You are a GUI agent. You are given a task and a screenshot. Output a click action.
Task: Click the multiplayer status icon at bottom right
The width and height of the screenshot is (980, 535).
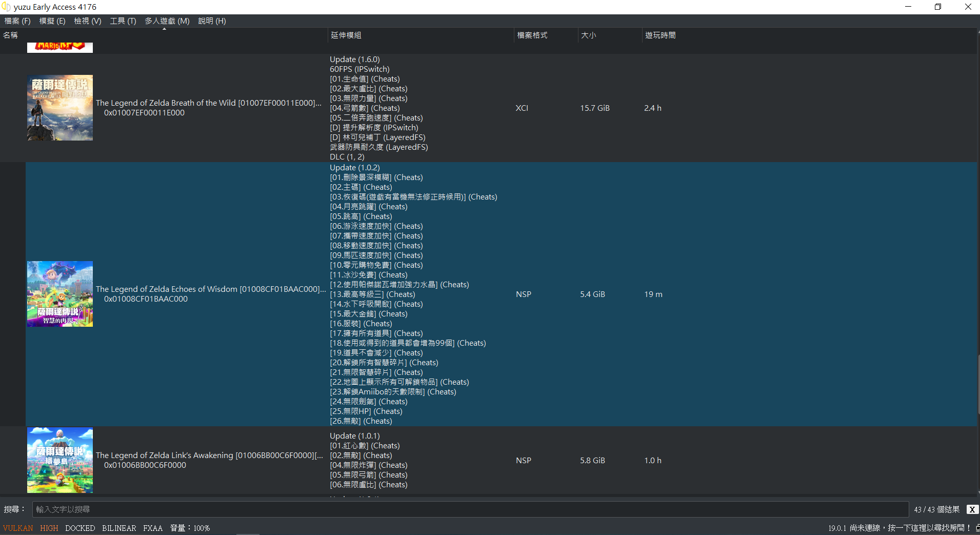point(977,528)
